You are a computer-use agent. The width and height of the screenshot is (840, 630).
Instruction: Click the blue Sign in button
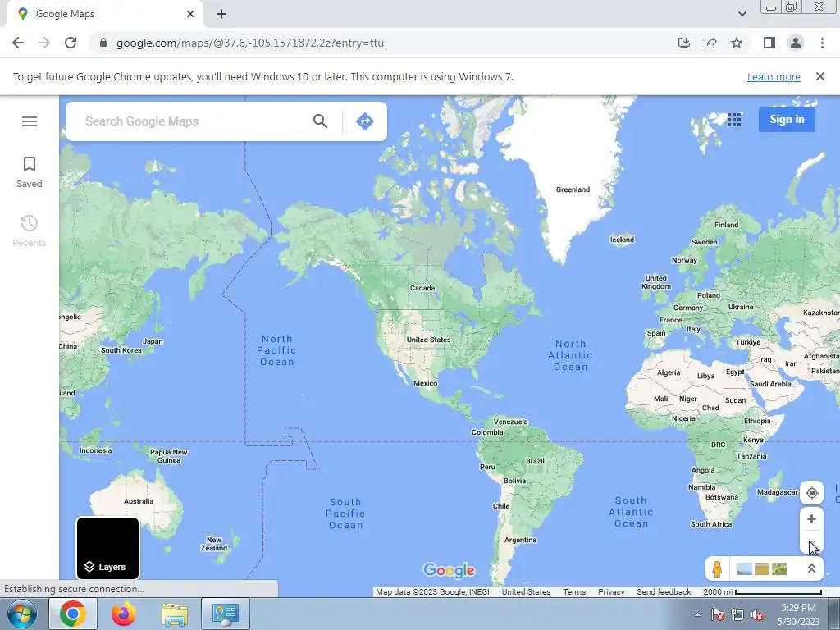pyautogui.click(x=787, y=120)
